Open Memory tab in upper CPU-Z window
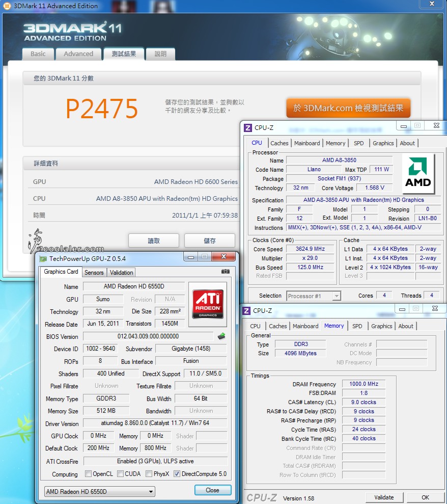Viewport: 447px width, 504px height. tap(335, 143)
